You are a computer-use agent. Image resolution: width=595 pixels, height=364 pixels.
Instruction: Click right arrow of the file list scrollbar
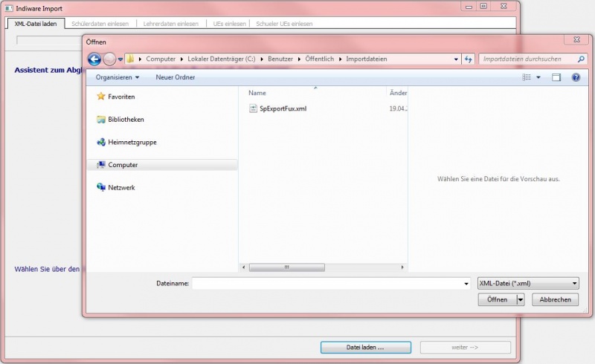pos(402,267)
